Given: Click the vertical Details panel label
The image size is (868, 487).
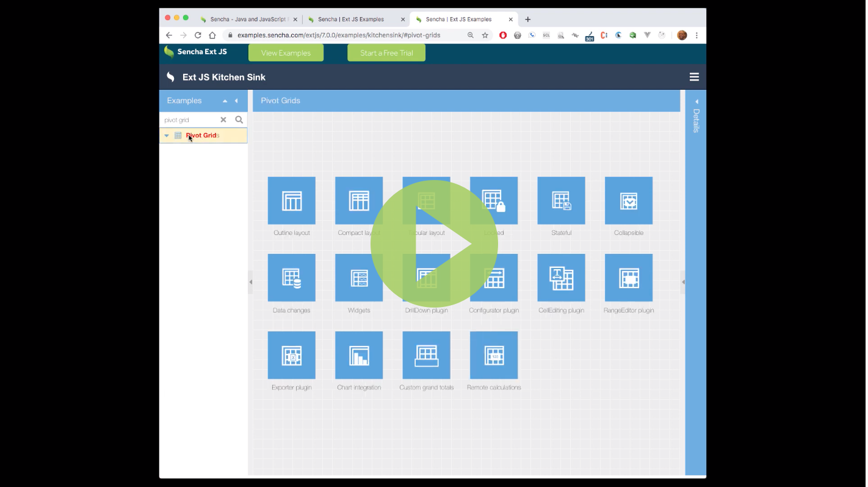Looking at the screenshot, I should pos(696,120).
